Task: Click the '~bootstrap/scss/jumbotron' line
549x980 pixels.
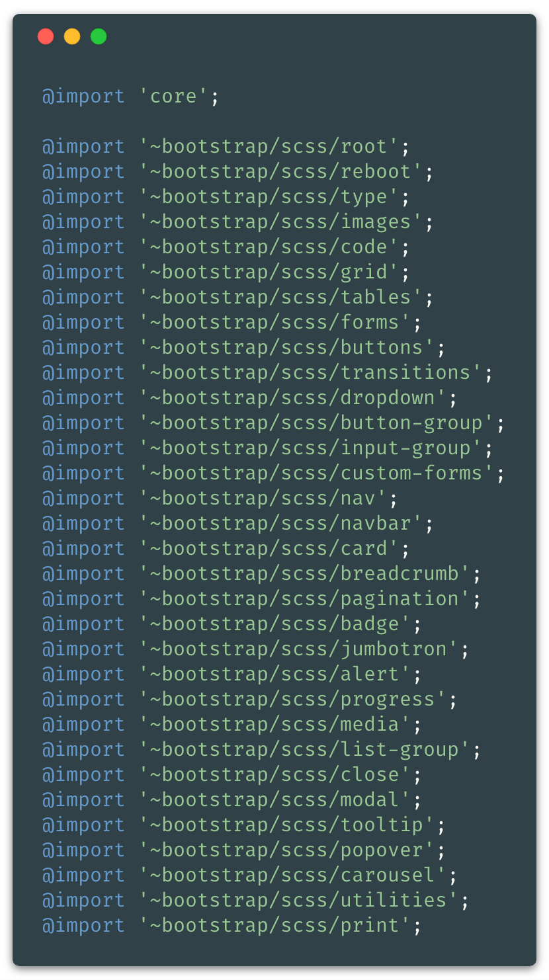Action: [256, 649]
